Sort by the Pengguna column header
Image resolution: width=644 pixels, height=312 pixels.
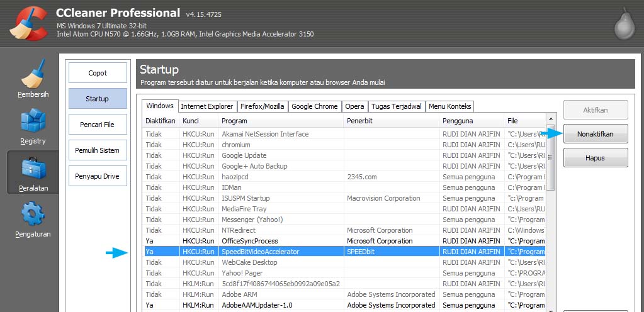click(472, 121)
